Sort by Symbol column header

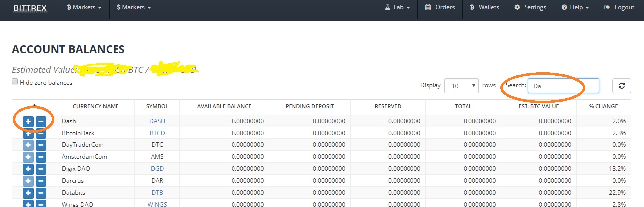tap(157, 106)
